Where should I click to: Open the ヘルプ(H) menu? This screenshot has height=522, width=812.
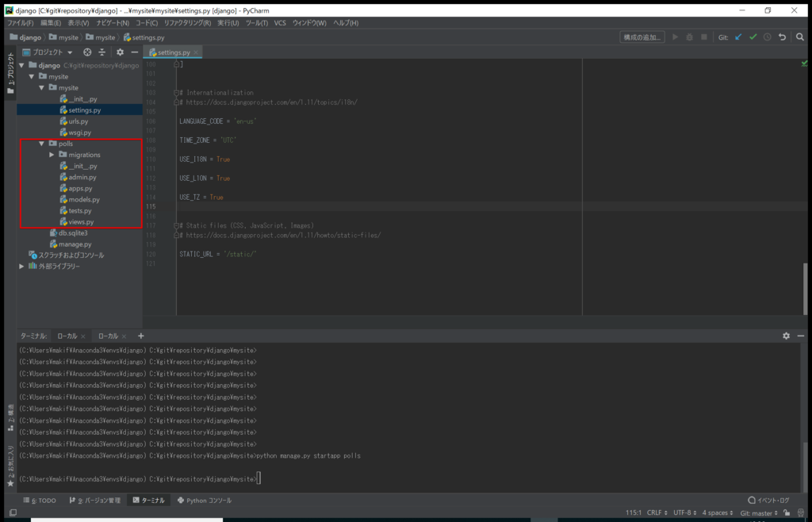tap(346, 23)
